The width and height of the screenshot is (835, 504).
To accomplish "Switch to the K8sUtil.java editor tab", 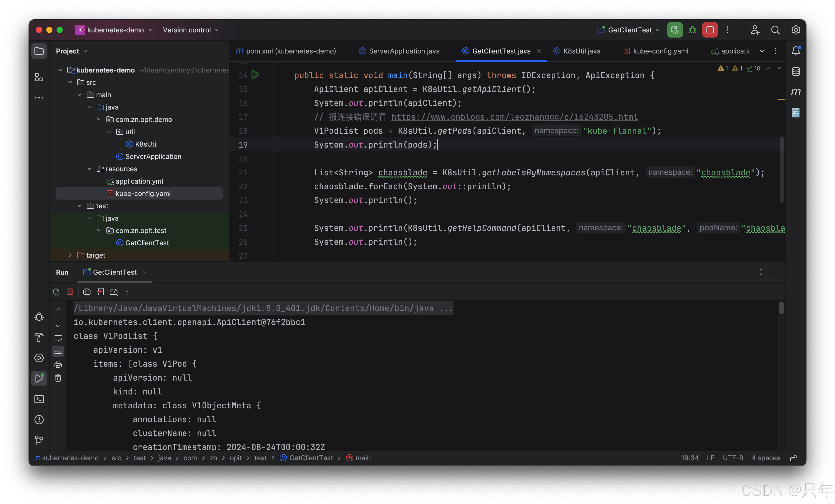I will [581, 51].
